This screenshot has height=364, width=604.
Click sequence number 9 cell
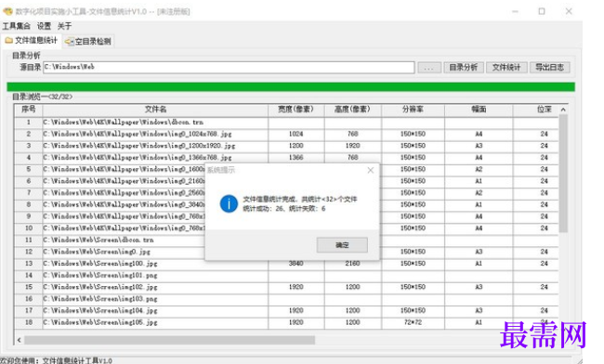click(x=29, y=216)
